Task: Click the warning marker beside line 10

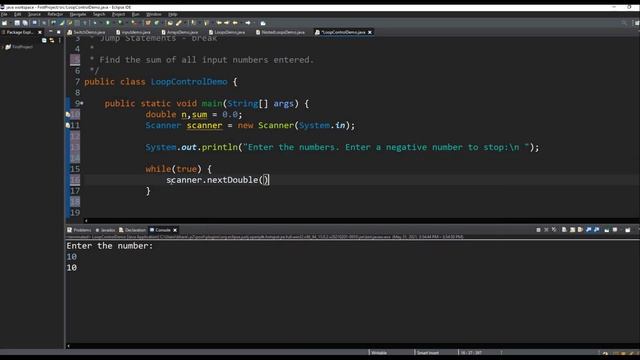Action: tap(68, 114)
